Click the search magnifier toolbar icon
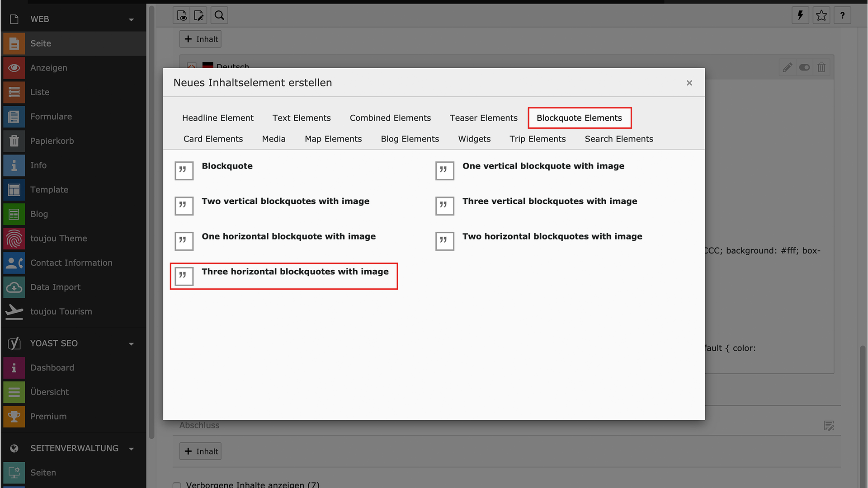The width and height of the screenshot is (868, 488). click(219, 15)
